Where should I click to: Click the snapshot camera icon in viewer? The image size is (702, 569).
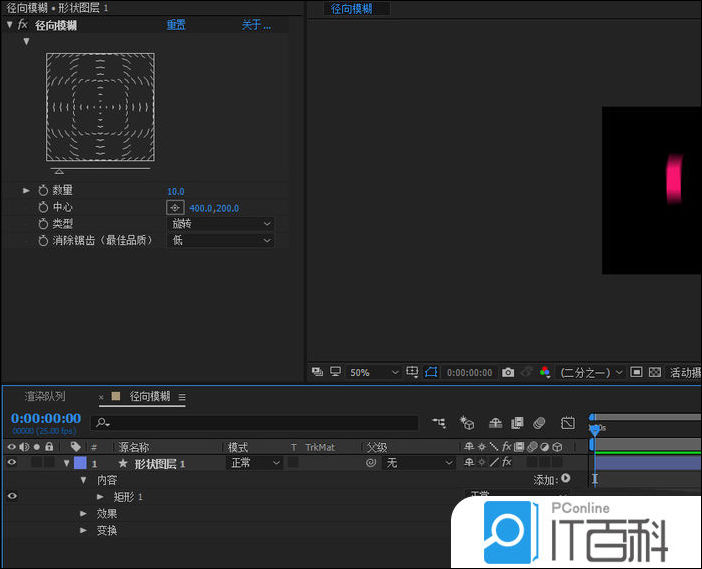508,373
